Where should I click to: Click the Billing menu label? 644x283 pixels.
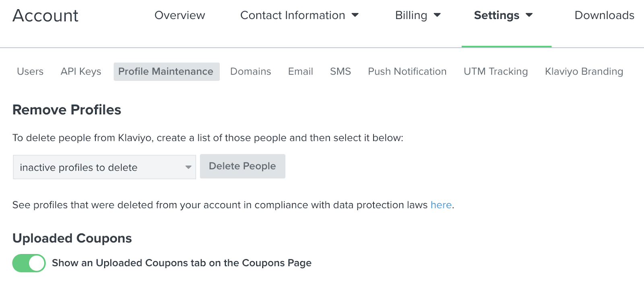[411, 15]
